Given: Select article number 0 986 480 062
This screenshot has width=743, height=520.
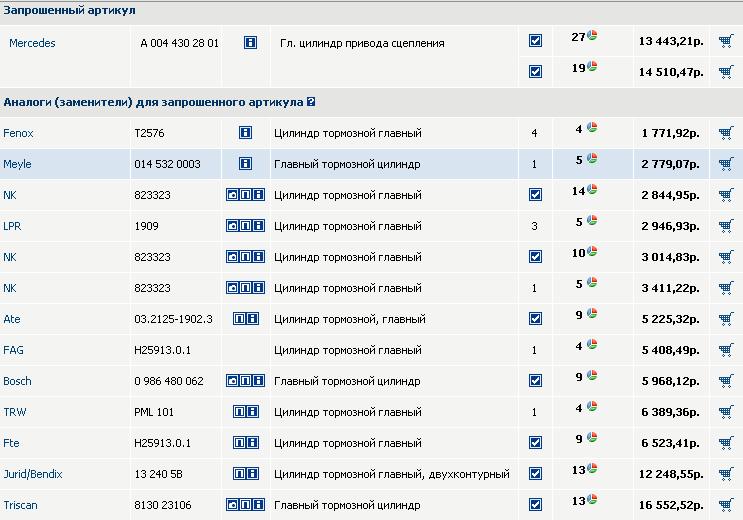Looking at the screenshot, I should point(169,381).
